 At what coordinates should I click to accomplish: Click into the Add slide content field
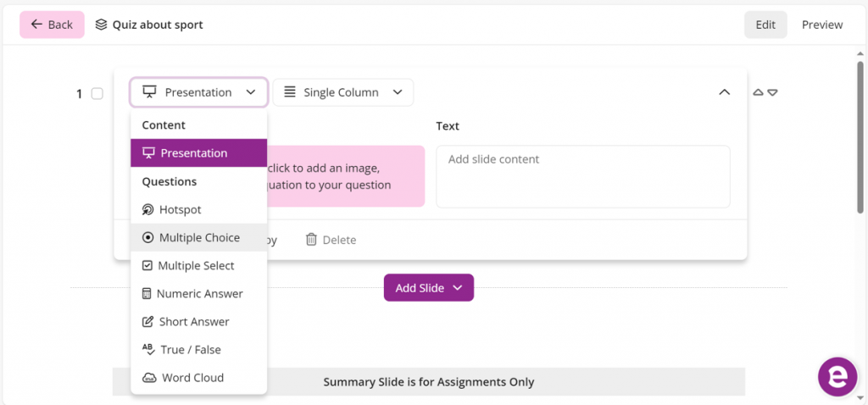point(582,176)
